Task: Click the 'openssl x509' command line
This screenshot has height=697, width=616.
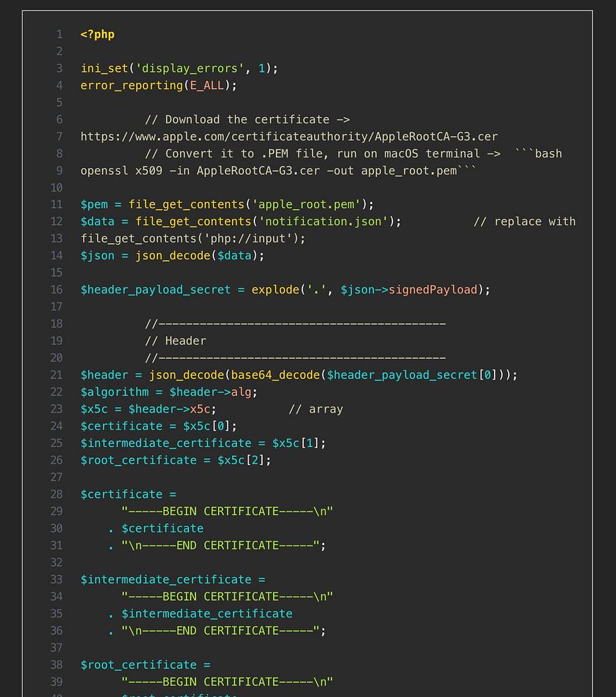Action: (278, 171)
